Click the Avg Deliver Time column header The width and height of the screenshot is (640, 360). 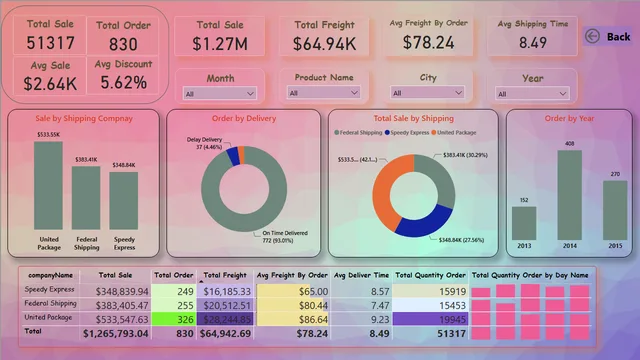point(362,276)
